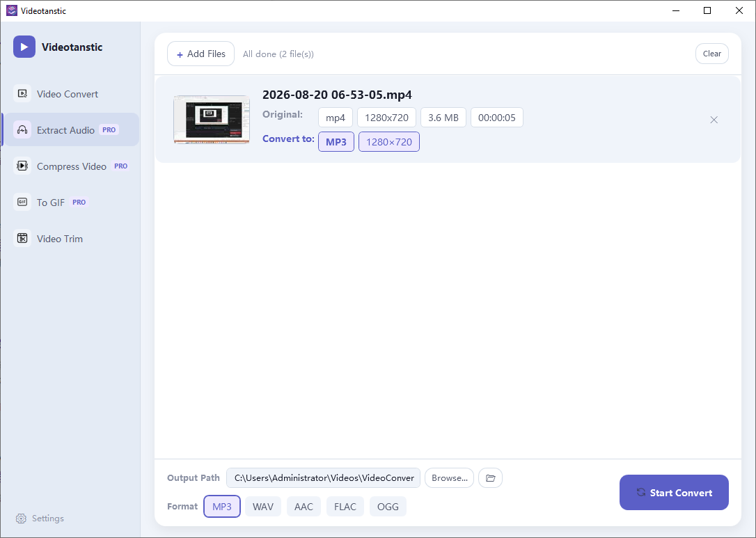Click the PRO badge next to To GIF
The height and width of the screenshot is (538, 756).
79,202
